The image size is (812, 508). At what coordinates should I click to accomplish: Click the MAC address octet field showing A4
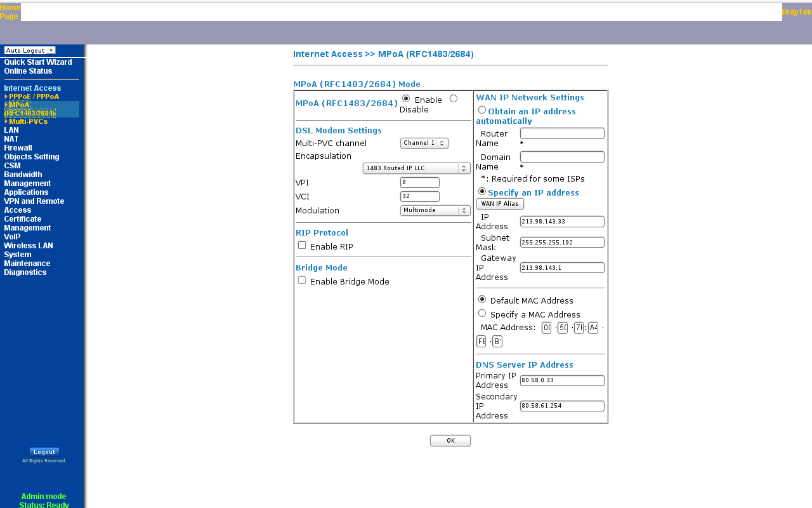pos(593,328)
